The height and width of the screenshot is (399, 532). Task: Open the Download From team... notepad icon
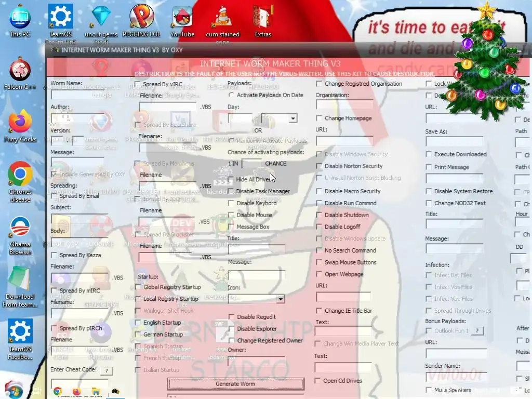point(20,287)
